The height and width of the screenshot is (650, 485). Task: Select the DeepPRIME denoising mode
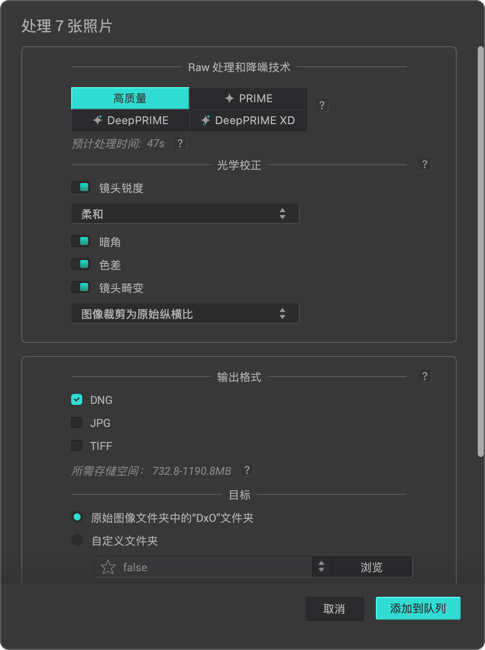pos(130,120)
